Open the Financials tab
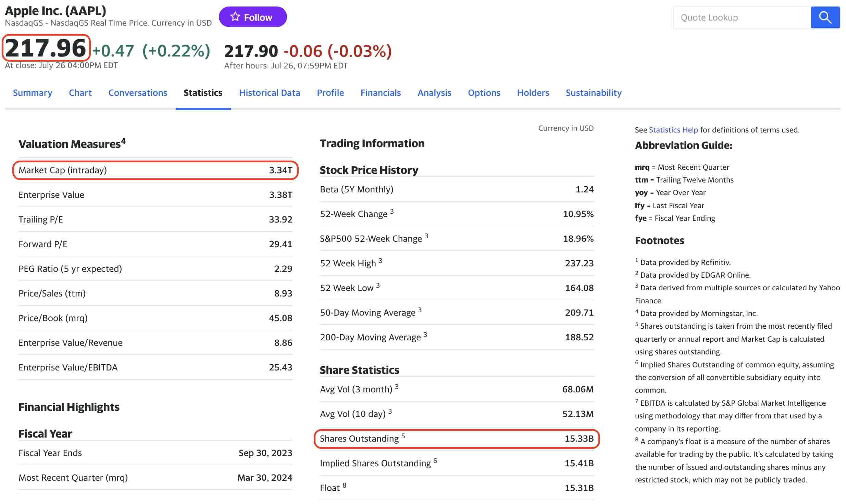Viewport: 846px width, 504px height. point(381,93)
